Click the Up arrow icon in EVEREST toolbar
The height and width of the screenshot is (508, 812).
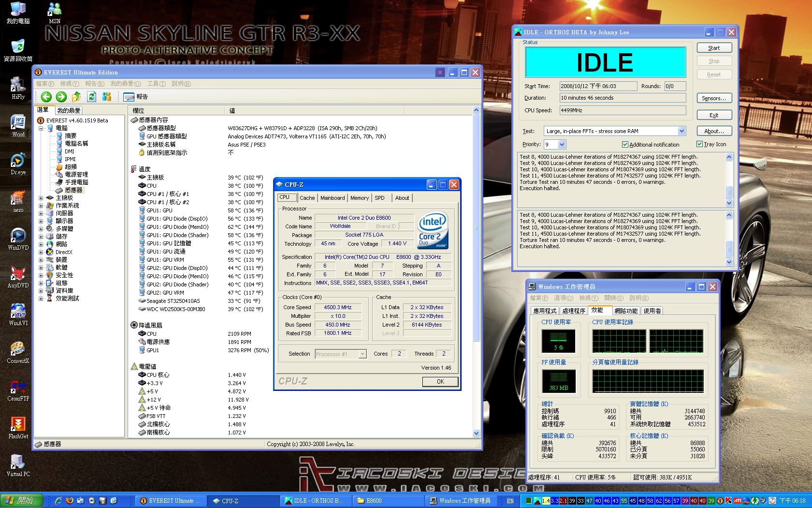pos(76,97)
